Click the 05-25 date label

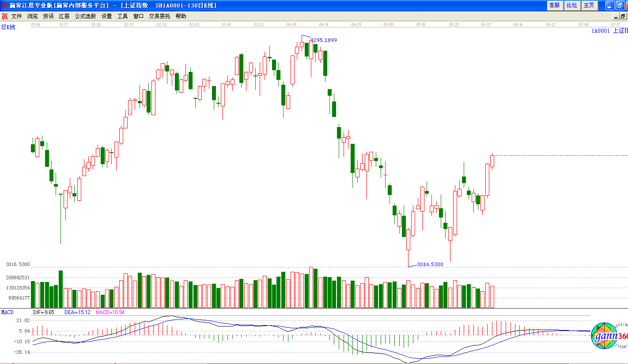(x=454, y=25)
